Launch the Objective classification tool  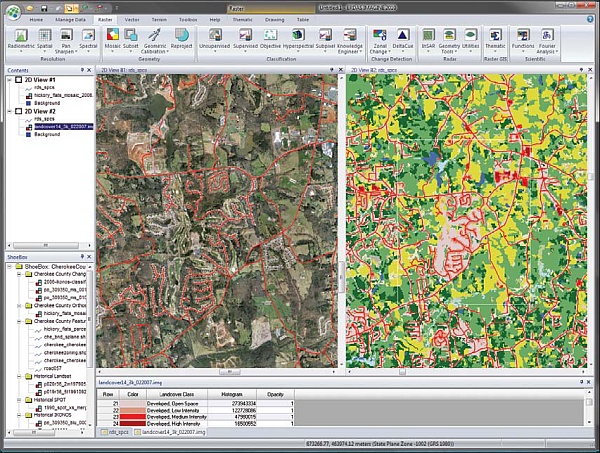271,39
